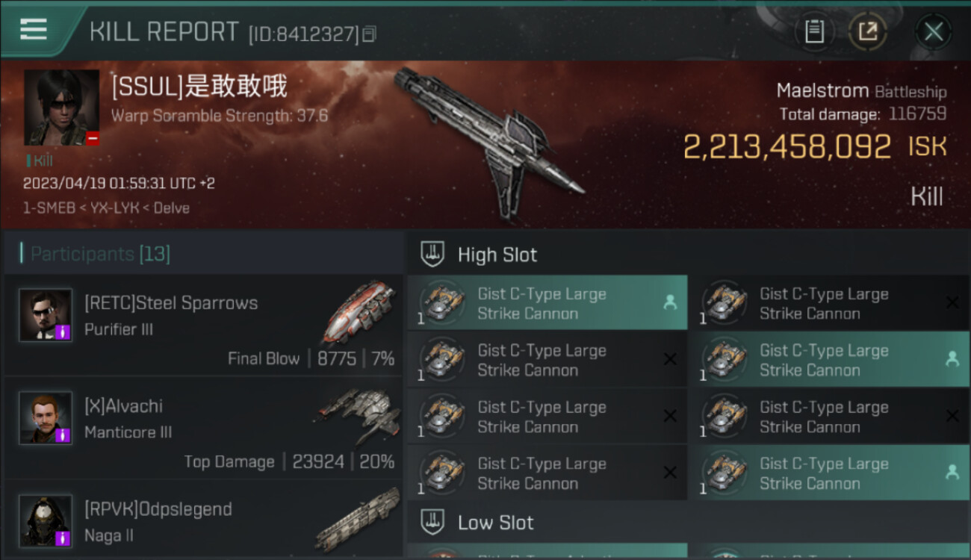Click the Manticore III ship image
Image resolution: width=971 pixels, height=560 pixels.
359,414
